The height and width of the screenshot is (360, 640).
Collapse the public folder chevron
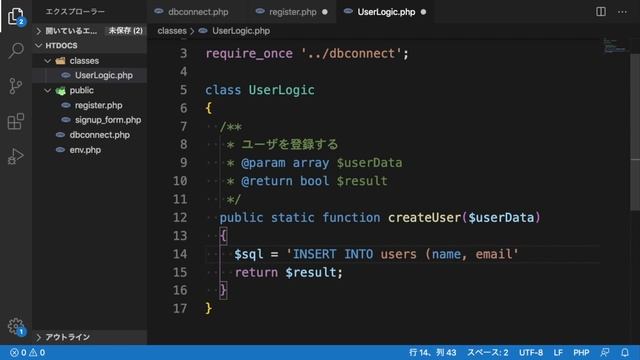48,90
